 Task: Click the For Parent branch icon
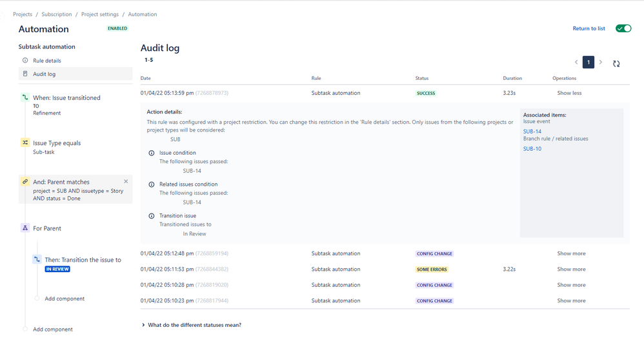pos(25,228)
